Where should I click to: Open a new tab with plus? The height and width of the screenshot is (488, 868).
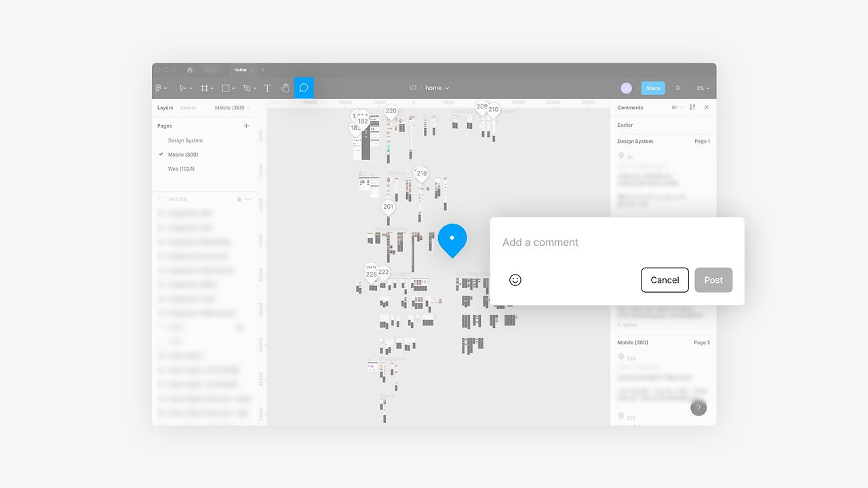tap(263, 70)
